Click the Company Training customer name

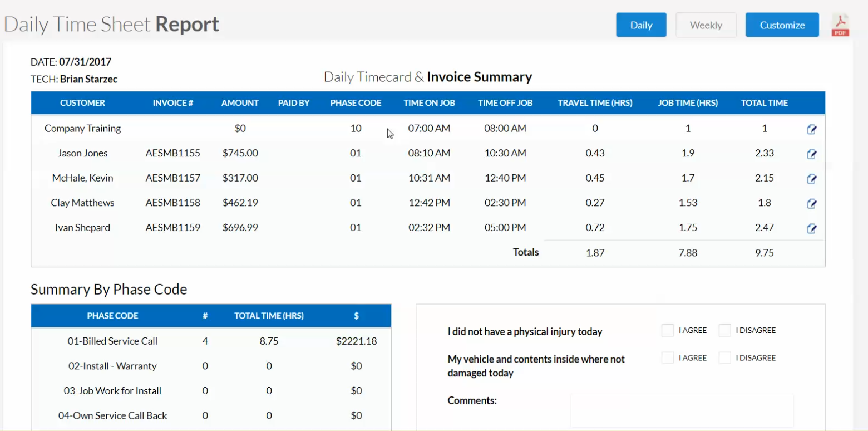coord(82,128)
